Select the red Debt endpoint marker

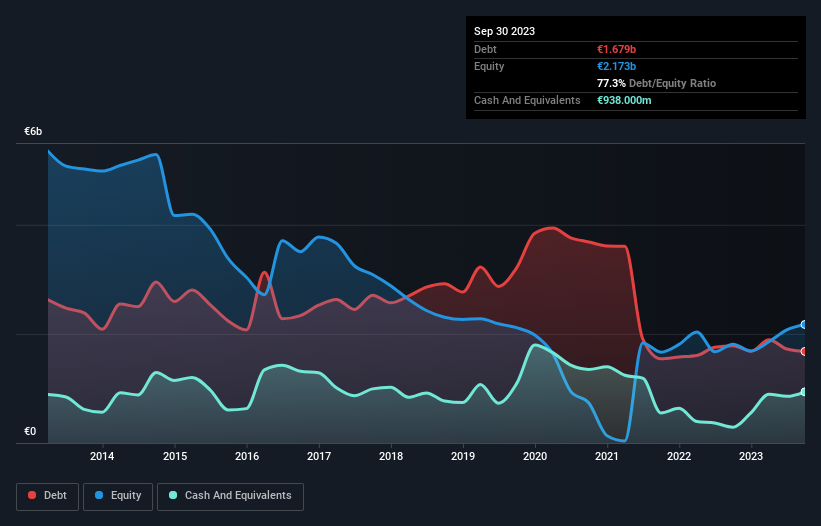coord(804,351)
